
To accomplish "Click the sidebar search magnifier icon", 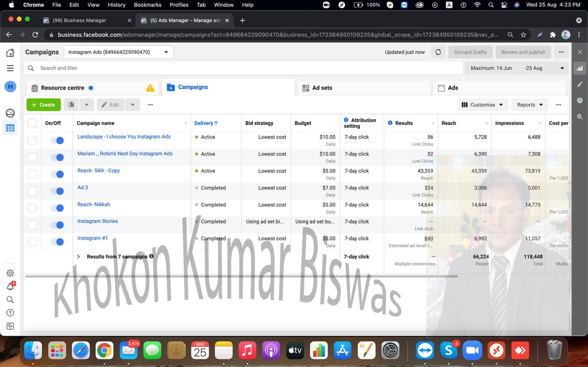I will (10, 299).
